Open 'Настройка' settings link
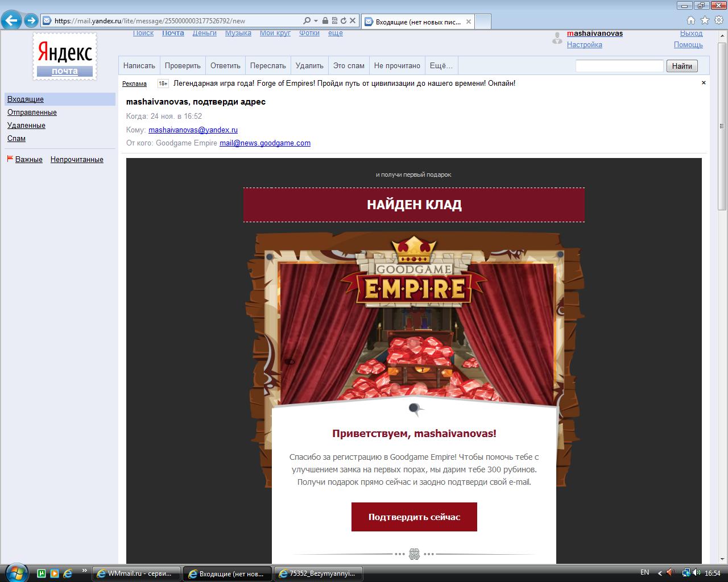Image resolution: width=728 pixels, height=582 pixels. point(585,45)
